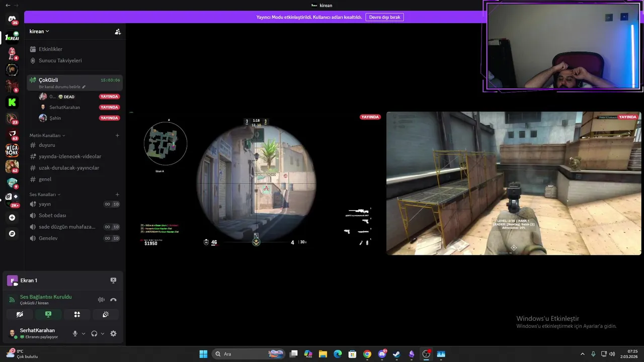
Task: Stop streaming icon next to Ekran 1
Action: [113, 281]
